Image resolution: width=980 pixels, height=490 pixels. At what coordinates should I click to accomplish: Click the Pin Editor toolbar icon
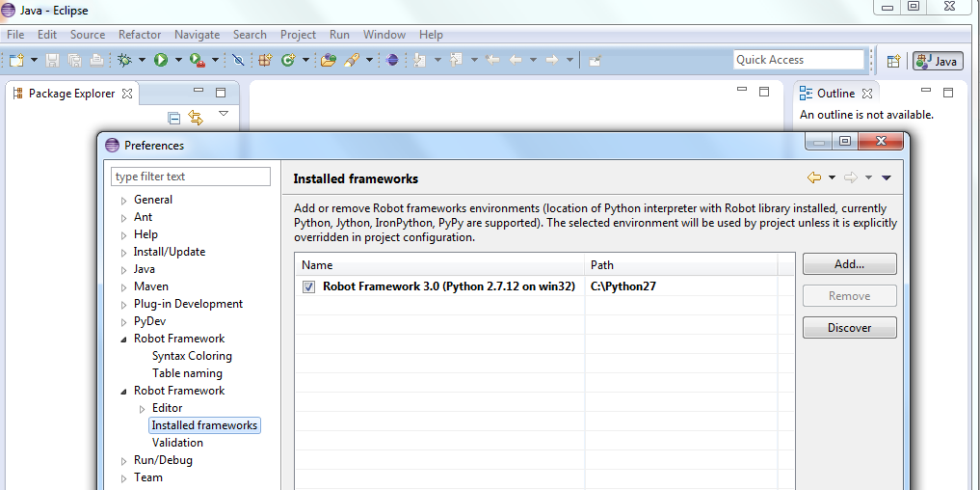595,60
